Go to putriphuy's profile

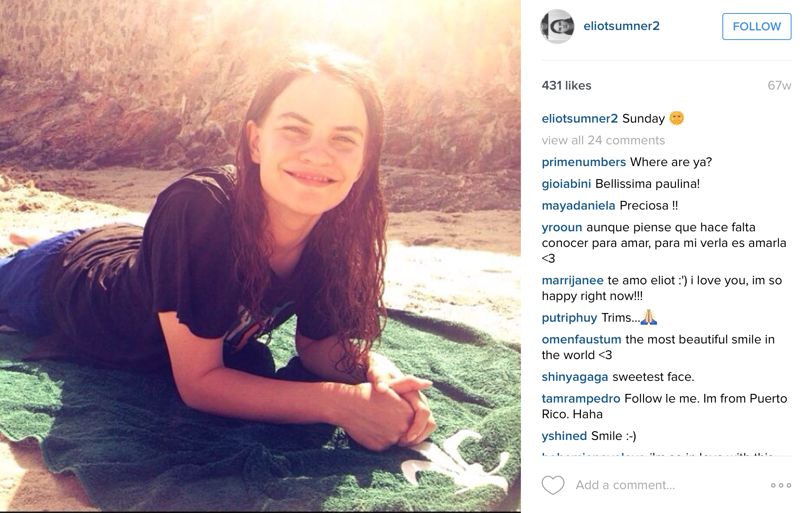(569, 318)
